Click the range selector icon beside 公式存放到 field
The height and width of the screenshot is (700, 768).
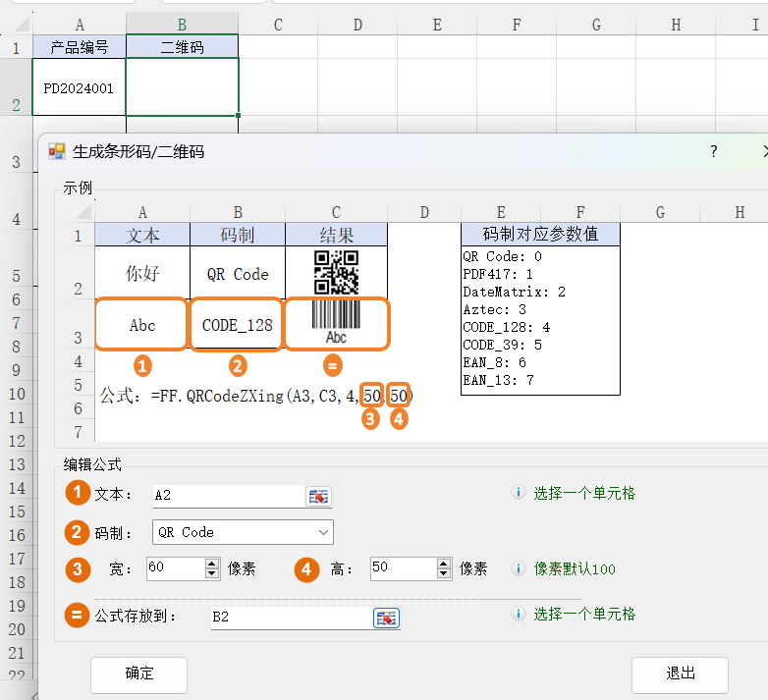pyautogui.click(x=386, y=618)
